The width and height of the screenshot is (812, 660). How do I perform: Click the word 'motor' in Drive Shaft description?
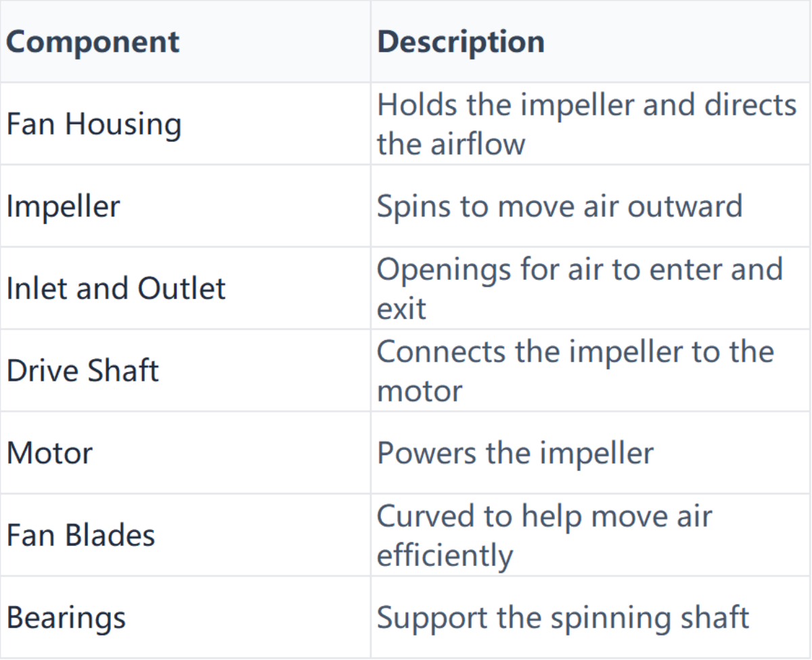(420, 391)
